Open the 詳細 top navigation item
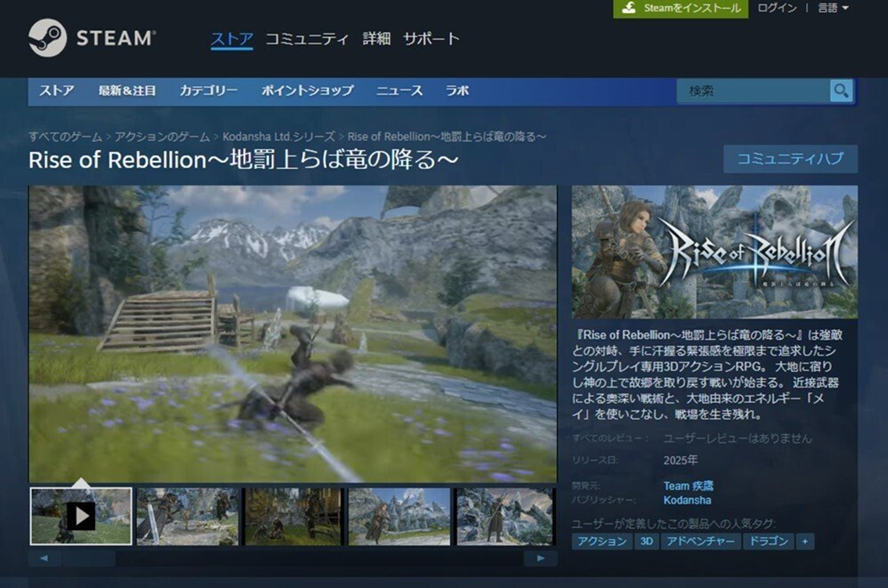 [376, 39]
